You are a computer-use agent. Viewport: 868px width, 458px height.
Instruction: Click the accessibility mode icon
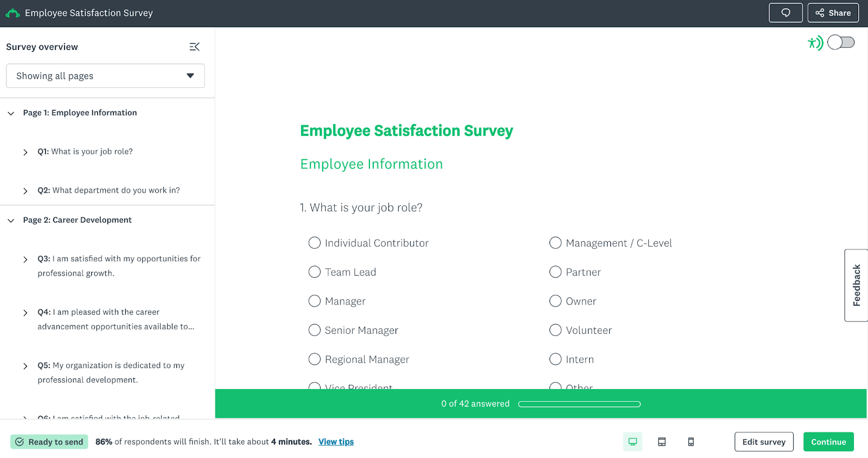pos(814,42)
